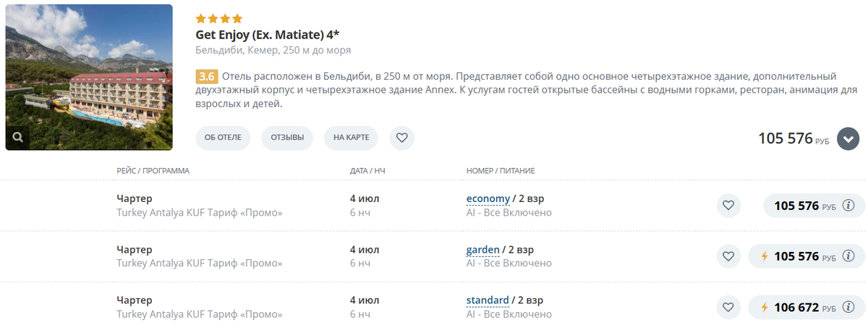Expand garden room type details

point(483,250)
